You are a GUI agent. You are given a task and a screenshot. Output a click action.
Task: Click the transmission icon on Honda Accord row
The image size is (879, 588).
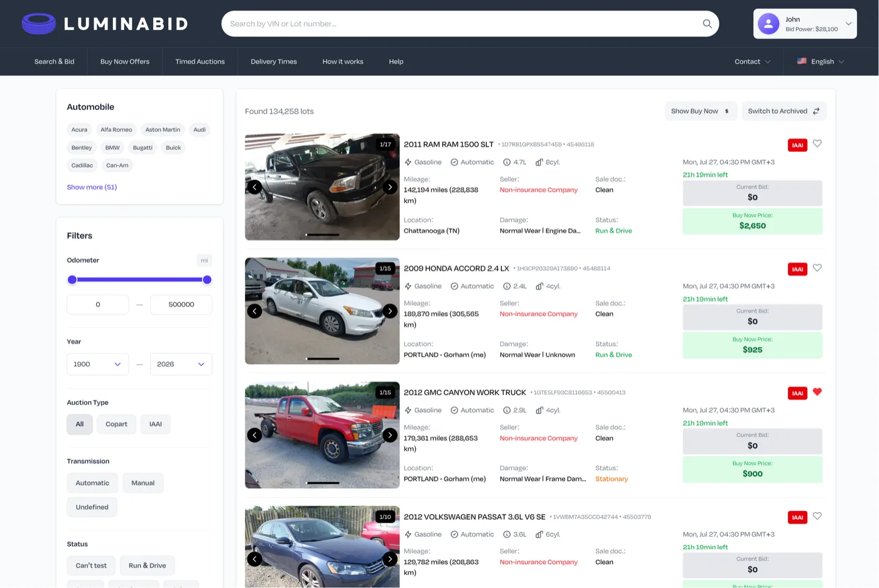[x=454, y=286]
